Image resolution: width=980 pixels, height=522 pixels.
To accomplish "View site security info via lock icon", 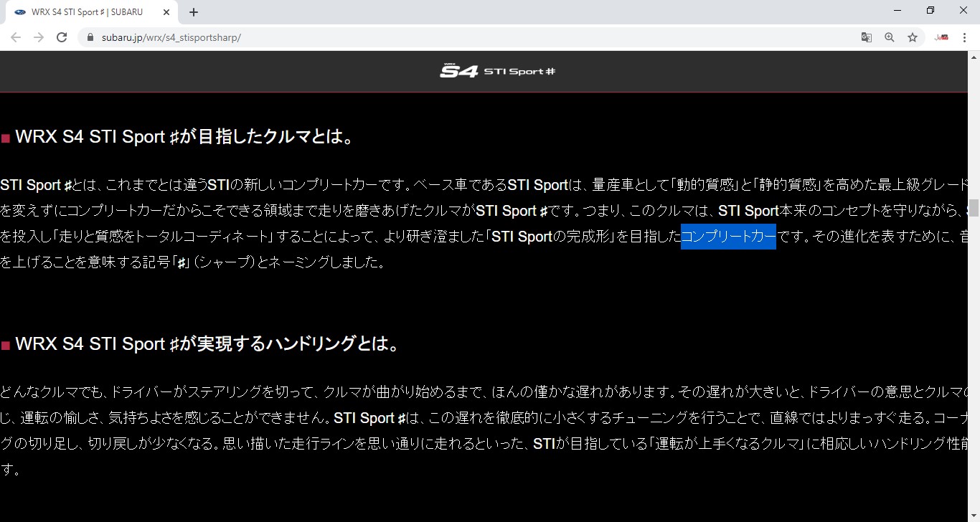I will 90,37.
